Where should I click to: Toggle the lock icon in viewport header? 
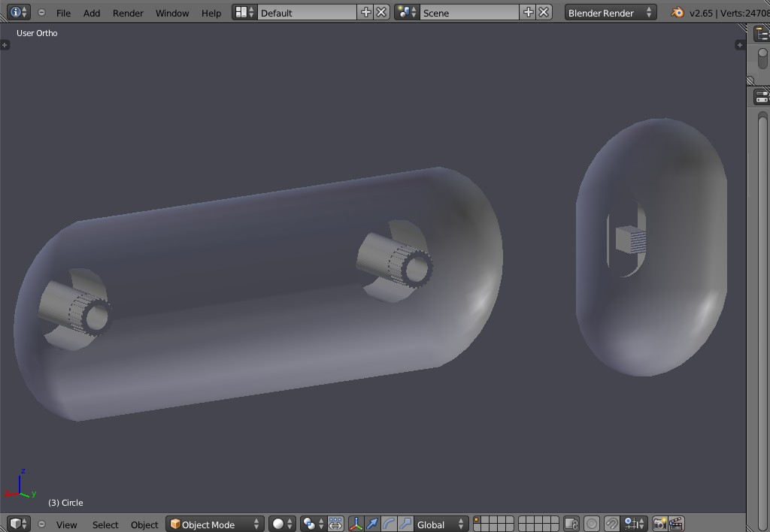pyautogui.click(x=572, y=524)
